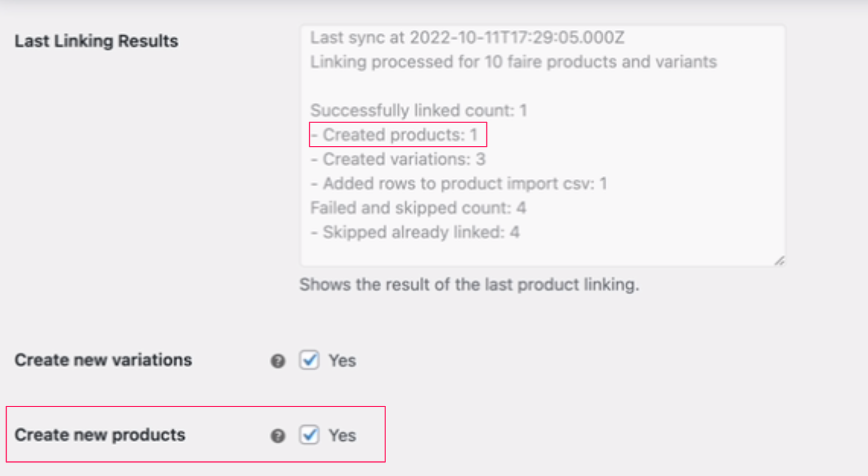Click the 'Create new variations' setting label

pos(103,360)
